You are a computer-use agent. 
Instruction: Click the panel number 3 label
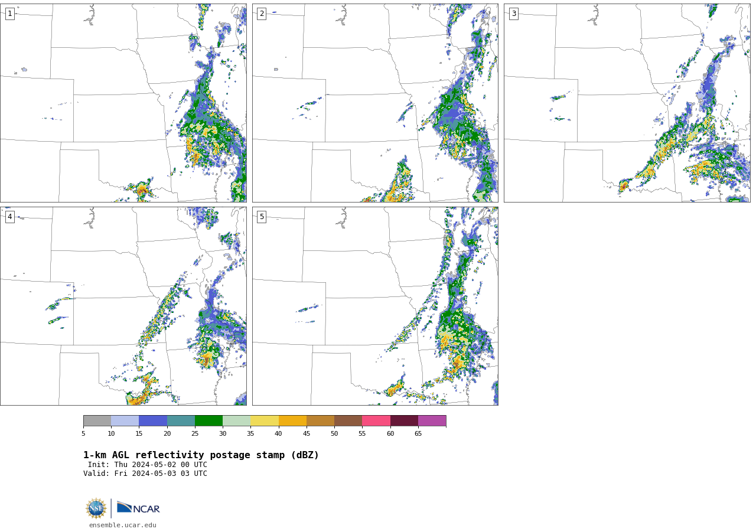513,14
